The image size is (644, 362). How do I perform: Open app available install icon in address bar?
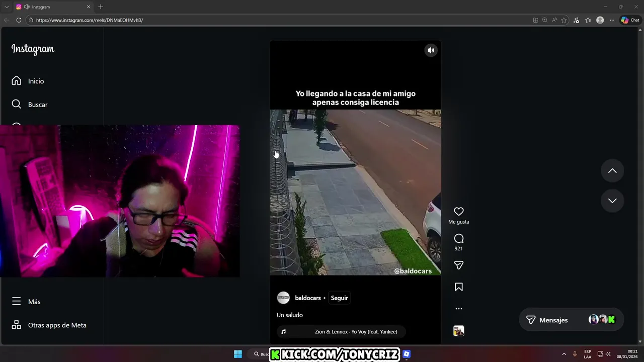click(535, 20)
